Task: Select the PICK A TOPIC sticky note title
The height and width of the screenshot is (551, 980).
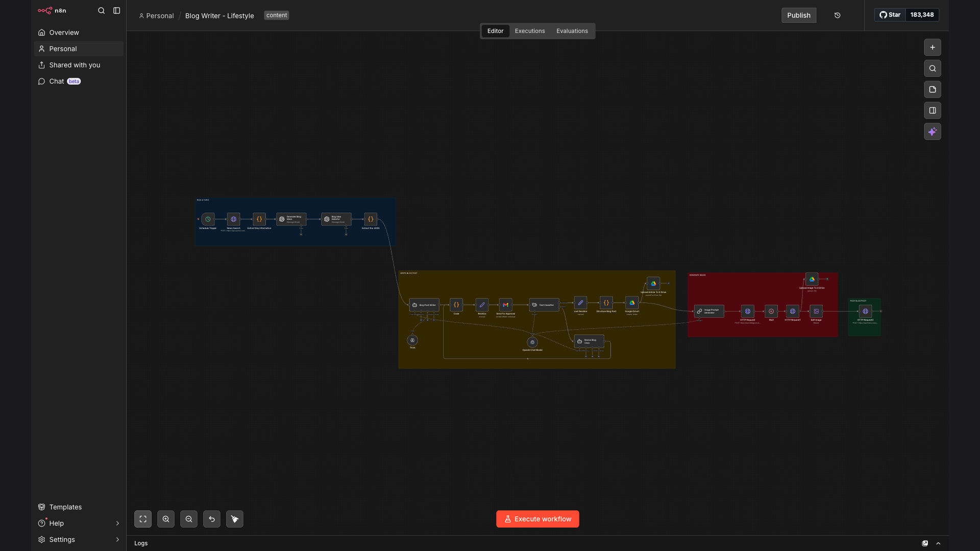Action: [x=203, y=201]
